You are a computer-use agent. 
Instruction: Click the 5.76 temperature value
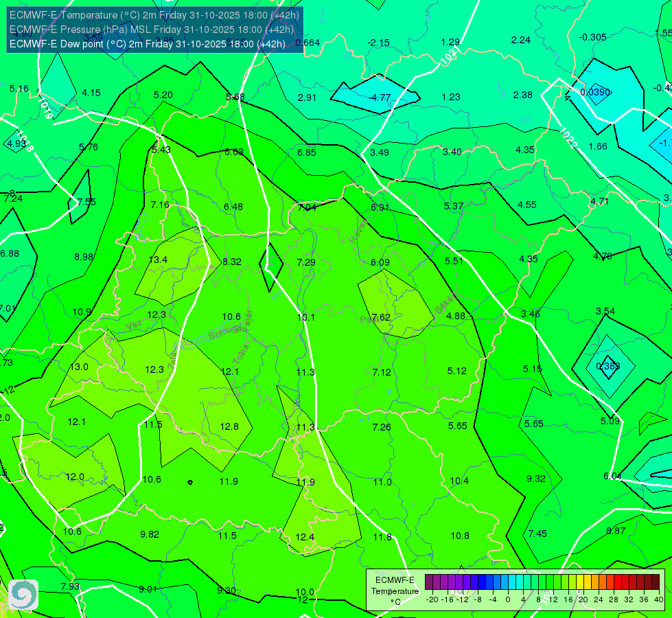tap(89, 147)
